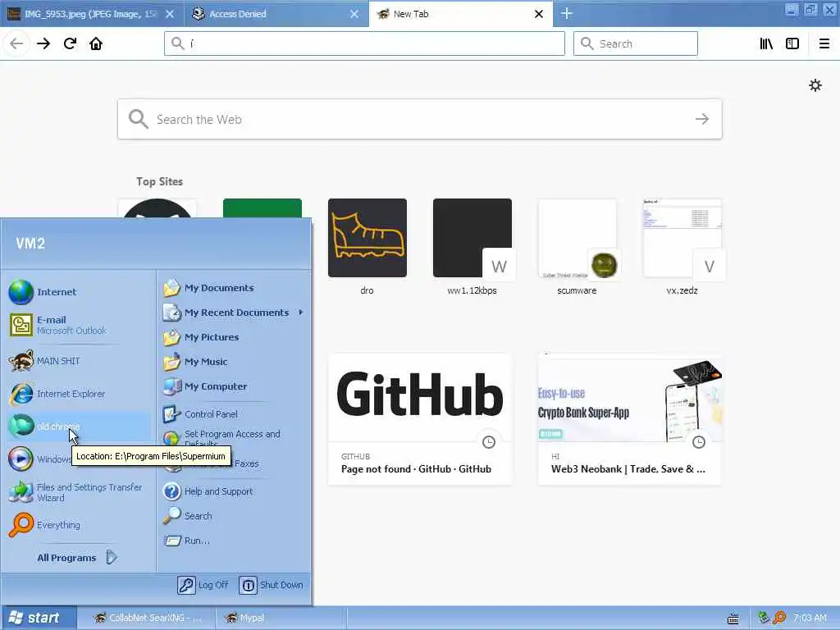Open GitHub Page not found highlight
Image resolution: width=840 pixels, height=630 pixels.
419,419
